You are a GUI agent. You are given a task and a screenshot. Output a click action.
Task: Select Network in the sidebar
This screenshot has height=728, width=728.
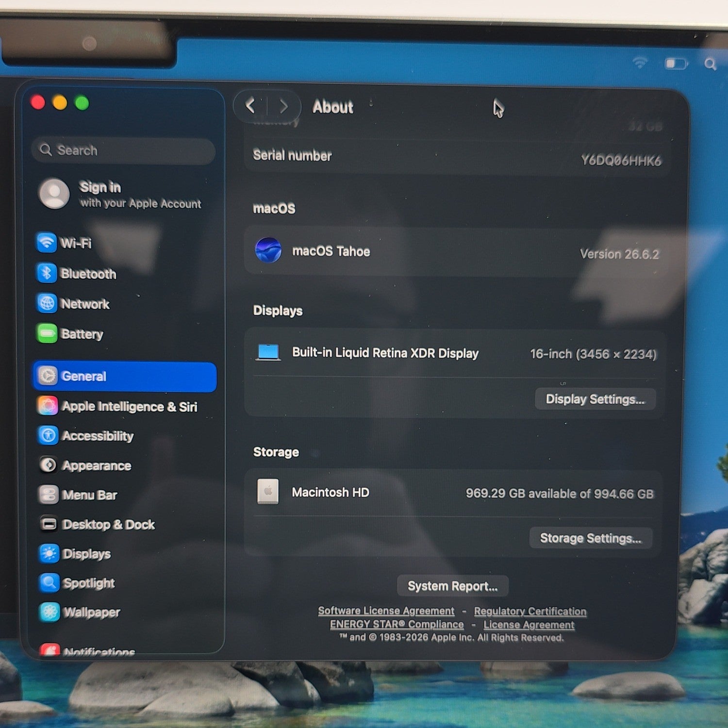(x=125, y=303)
